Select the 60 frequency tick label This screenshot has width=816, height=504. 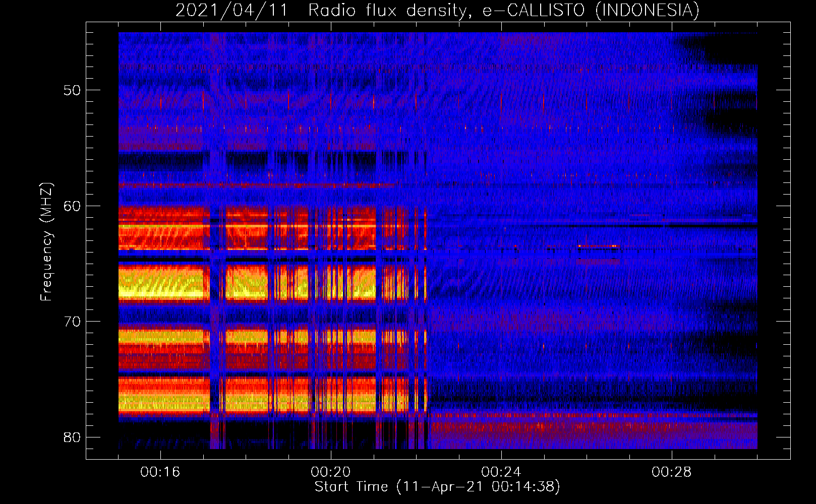72,206
